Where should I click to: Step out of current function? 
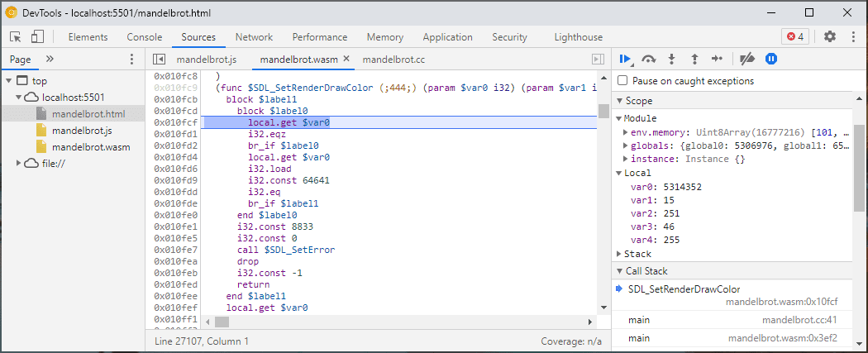point(694,59)
